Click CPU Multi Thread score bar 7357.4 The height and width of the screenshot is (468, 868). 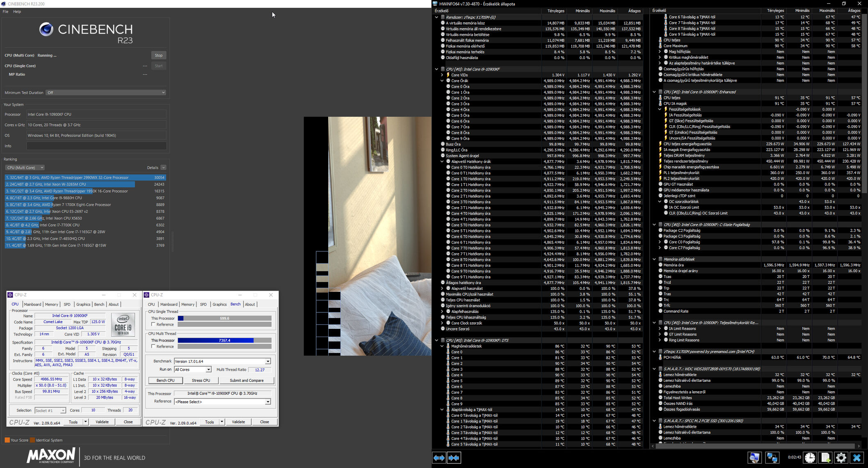pyautogui.click(x=224, y=340)
